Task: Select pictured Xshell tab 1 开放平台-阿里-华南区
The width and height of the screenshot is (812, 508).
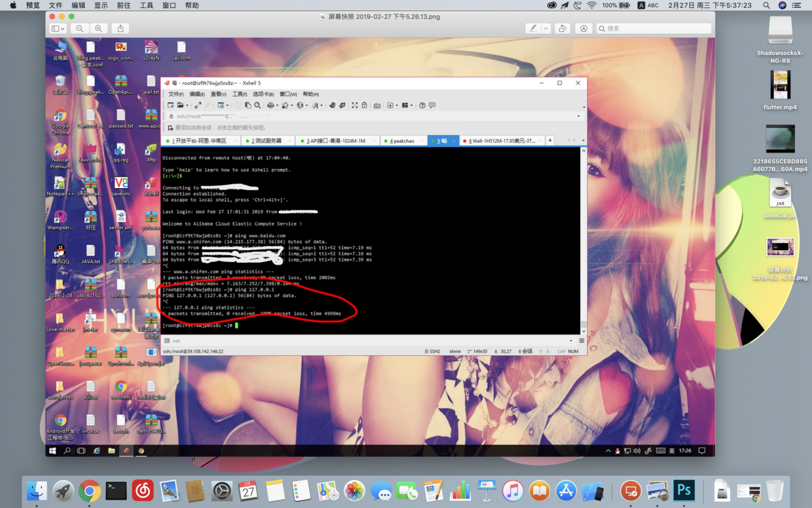Action: click(202, 140)
